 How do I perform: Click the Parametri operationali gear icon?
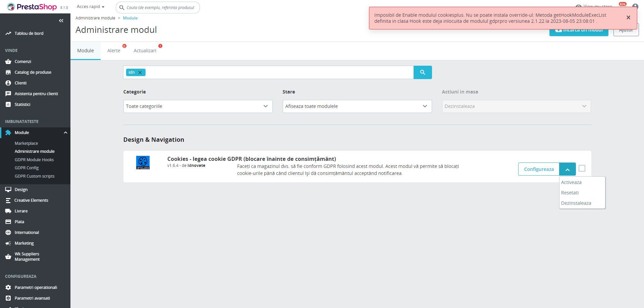(x=8, y=287)
